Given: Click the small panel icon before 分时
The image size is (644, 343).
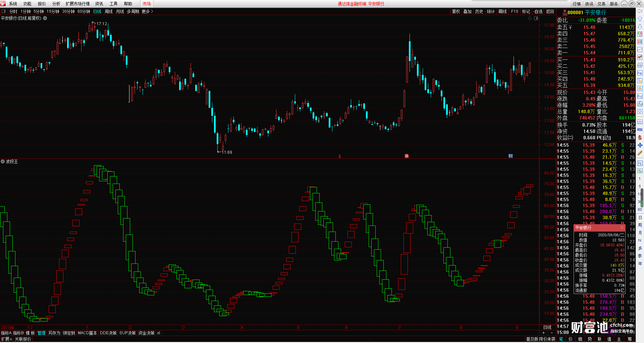Looking at the screenshot, I should point(4,11).
